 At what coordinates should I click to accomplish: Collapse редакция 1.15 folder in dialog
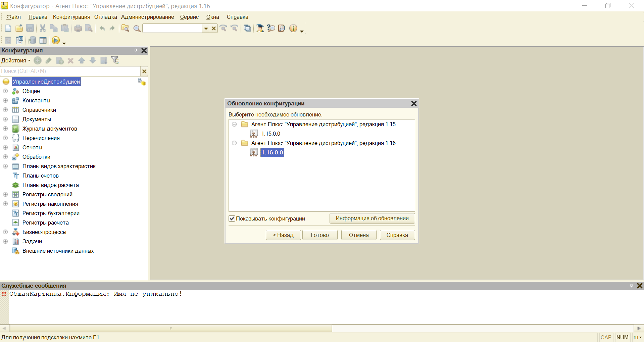[234, 124]
